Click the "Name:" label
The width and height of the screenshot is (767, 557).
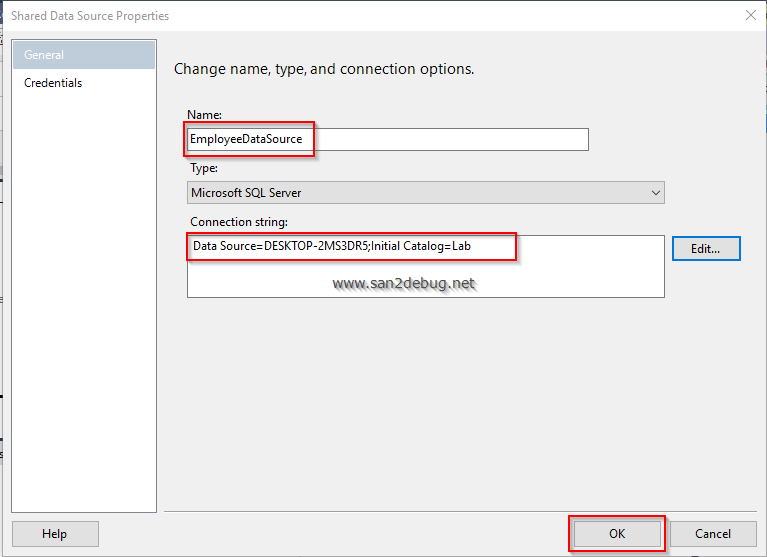205,115
